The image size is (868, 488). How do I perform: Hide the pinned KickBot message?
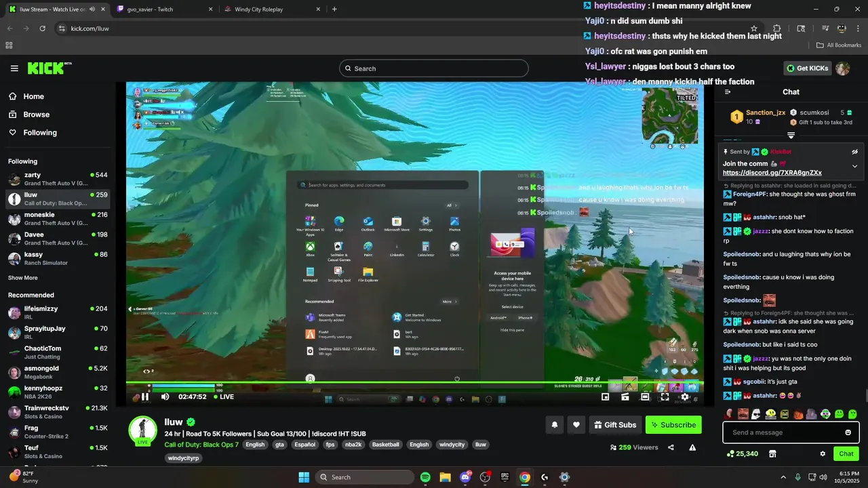(x=854, y=152)
